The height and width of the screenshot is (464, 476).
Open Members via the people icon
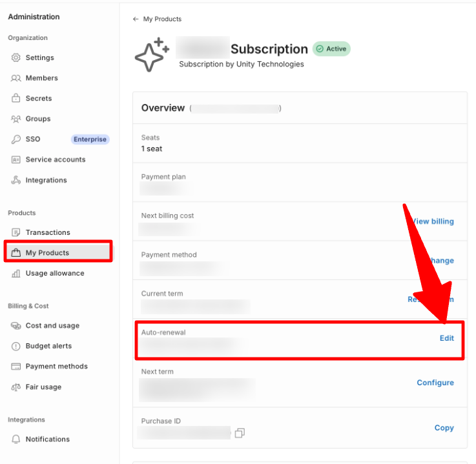coord(16,78)
